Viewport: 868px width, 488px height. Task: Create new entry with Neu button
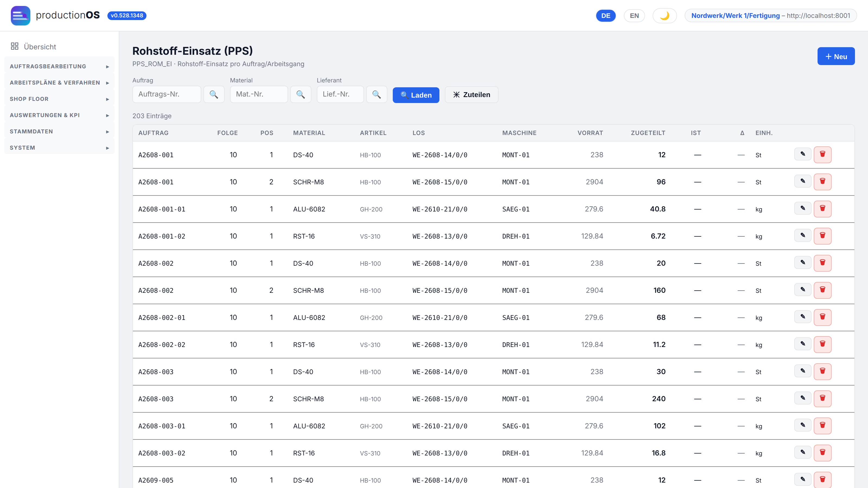836,56
